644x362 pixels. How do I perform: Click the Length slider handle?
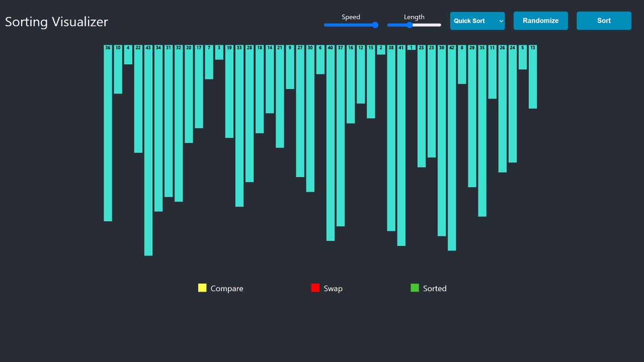tap(409, 24)
